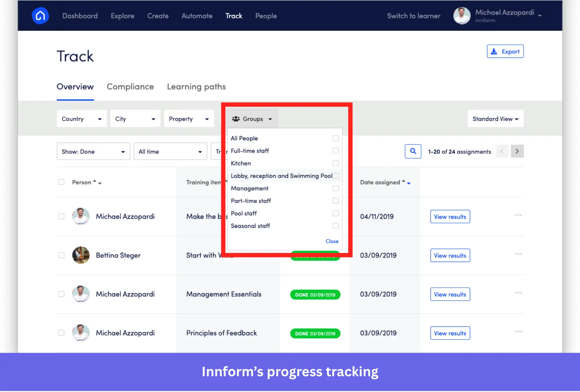Click the search magnifier icon
Image resolution: width=580 pixels, height=392 pixels.
pos(413,151)
